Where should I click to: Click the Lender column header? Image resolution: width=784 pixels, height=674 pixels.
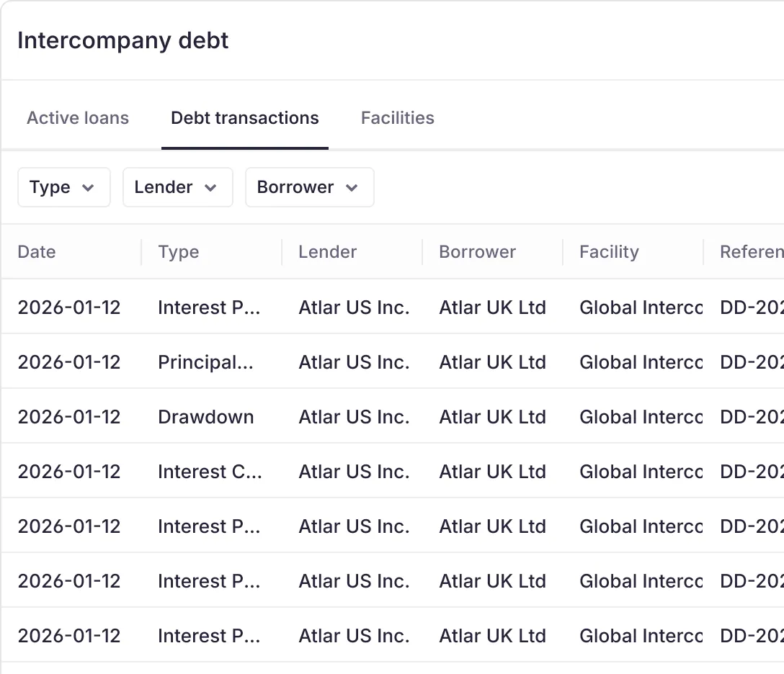click(328, 252)
